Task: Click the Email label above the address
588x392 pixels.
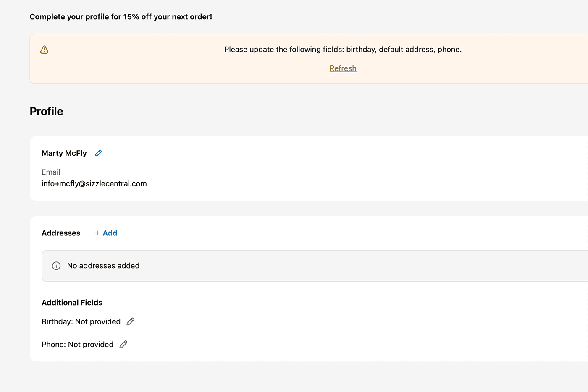Action: (x=51, y=172)
